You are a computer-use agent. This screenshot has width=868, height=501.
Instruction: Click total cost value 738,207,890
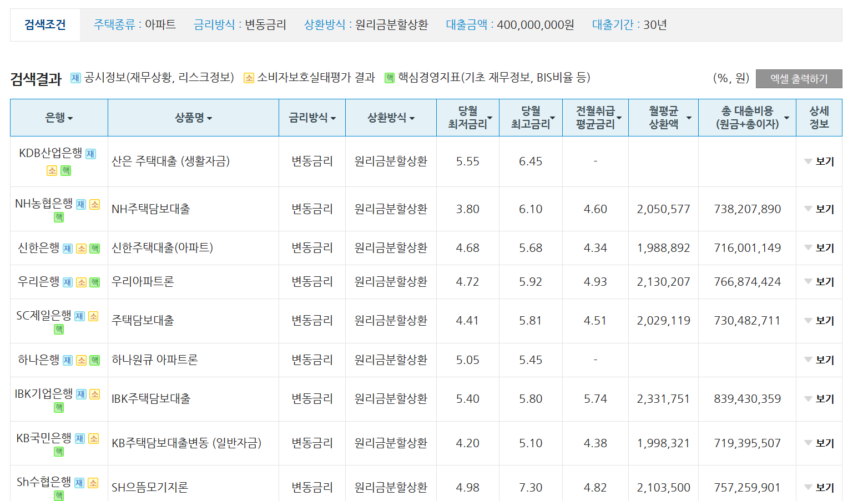[x=748, y=209]
